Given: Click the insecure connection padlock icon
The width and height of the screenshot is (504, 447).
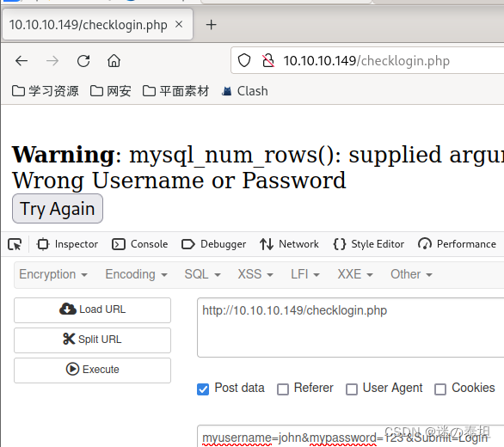Looking at the screenshot, I should coord(268,60).
